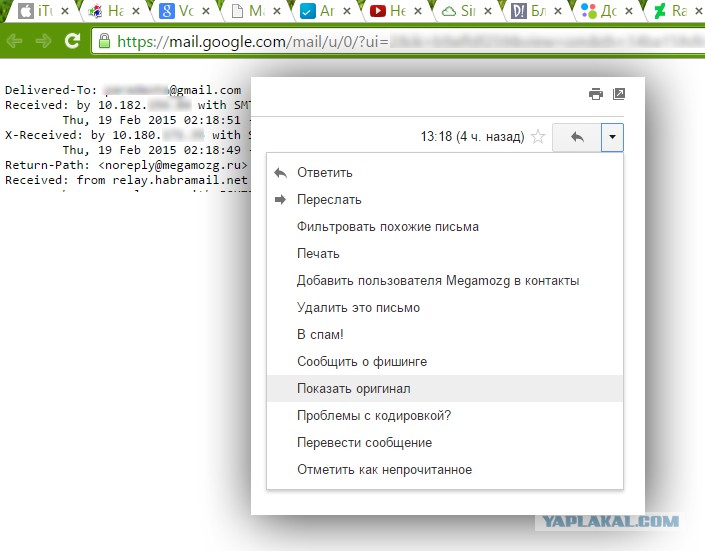705x551 pixels.
Task: Add Megamozg user to contacts
Action: [437, 281]
